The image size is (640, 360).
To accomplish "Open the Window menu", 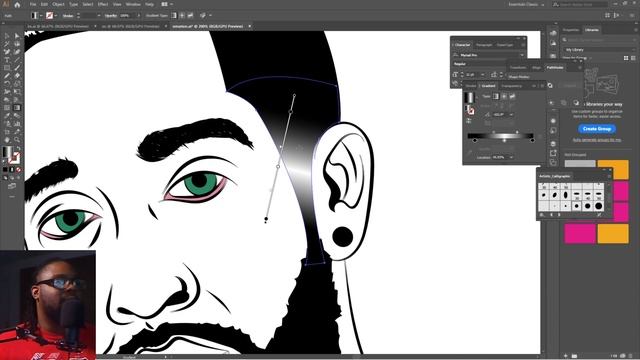I will point(133,4).
